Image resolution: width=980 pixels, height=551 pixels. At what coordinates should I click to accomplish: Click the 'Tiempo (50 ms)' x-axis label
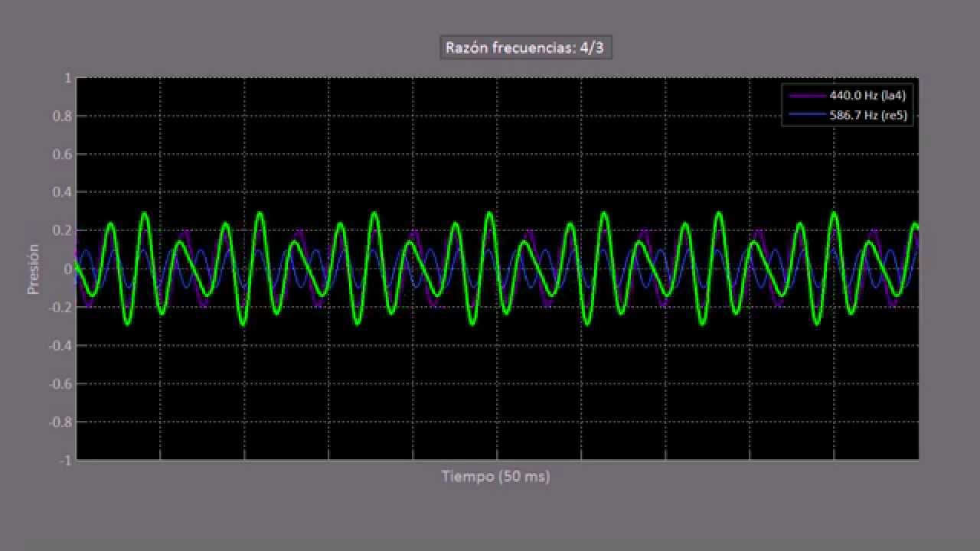[496, 476]
